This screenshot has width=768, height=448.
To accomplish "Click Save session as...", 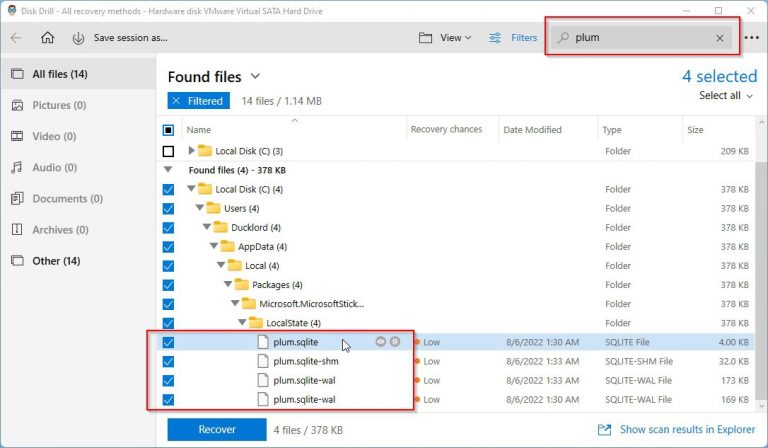I will (x=131, y=38).
